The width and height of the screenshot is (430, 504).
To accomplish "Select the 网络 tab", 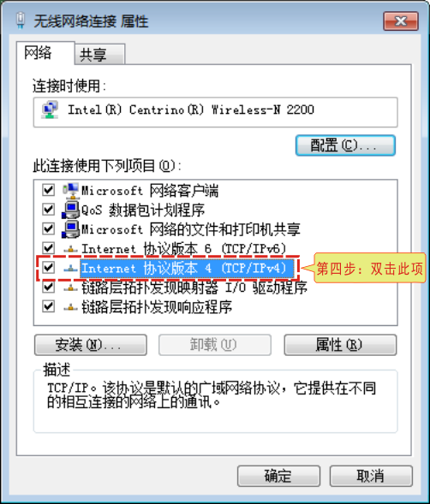I will click(45, 53).
